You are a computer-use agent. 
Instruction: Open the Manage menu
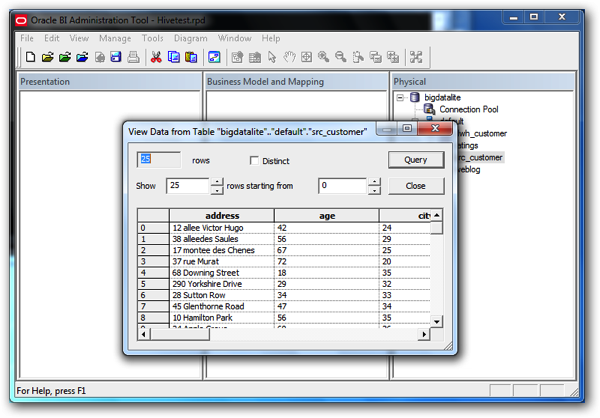pyautogui.click(x=115, y=38)
